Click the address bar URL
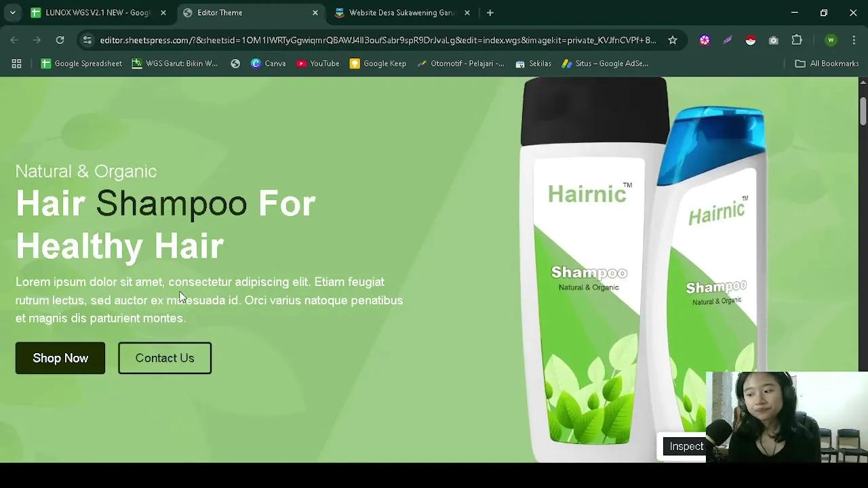 [378, 40]
